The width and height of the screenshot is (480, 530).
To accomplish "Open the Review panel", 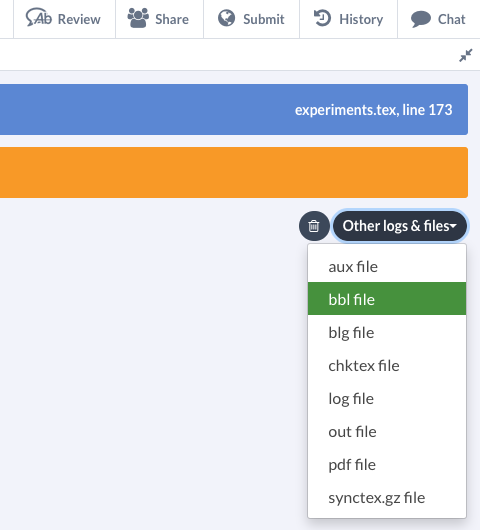I will [64, 19].
